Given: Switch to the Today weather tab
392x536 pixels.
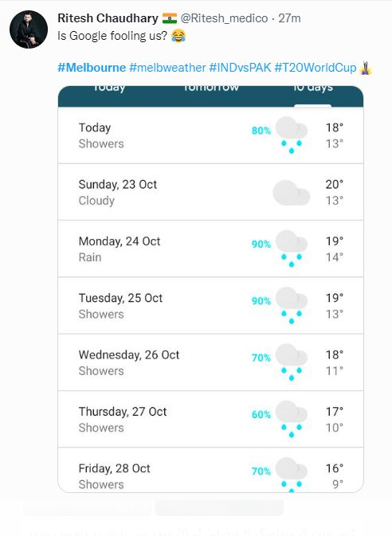Looking at the screenshot, I should (x=109, y=88).
